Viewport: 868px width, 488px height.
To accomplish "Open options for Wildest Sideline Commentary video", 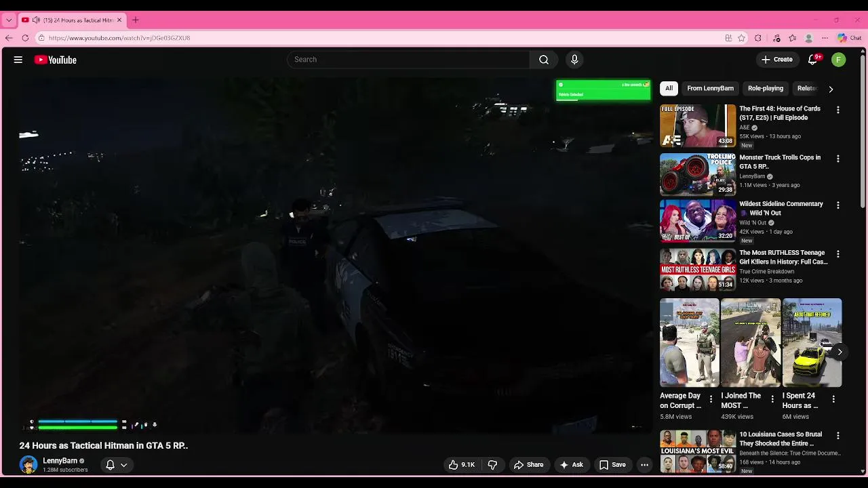I will click(x=838, y=205).
